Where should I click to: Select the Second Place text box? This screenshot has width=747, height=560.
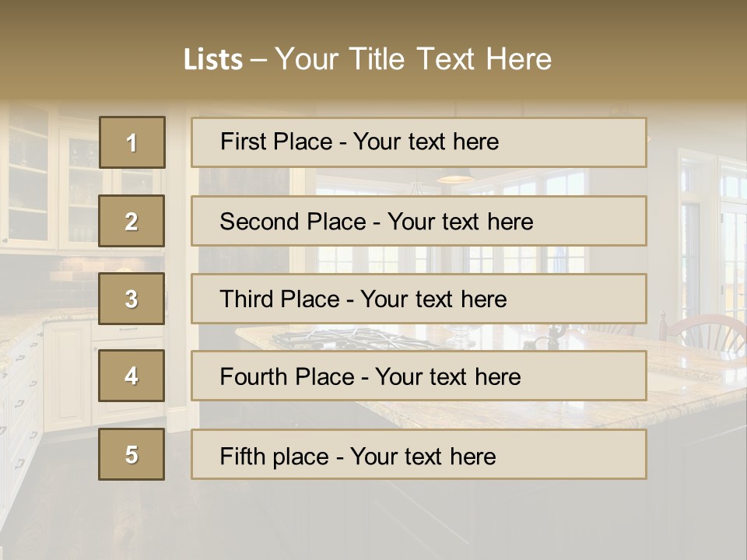[x=419, y=221]
